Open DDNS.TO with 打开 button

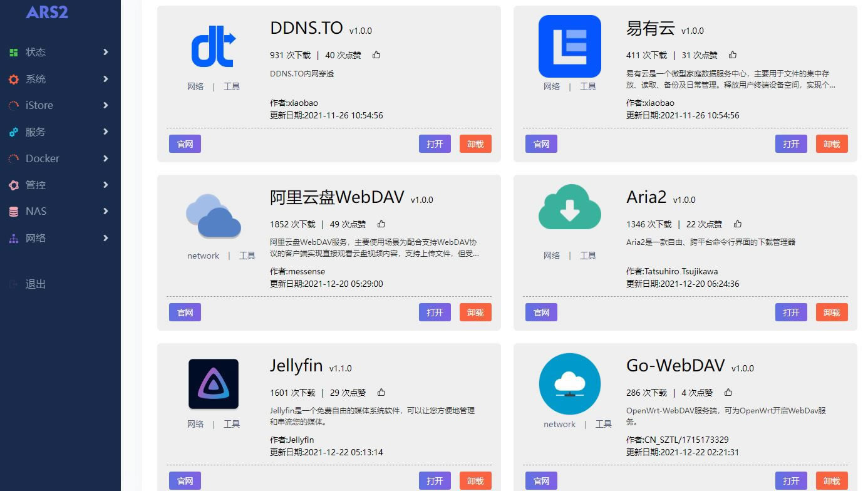(435, 144)
